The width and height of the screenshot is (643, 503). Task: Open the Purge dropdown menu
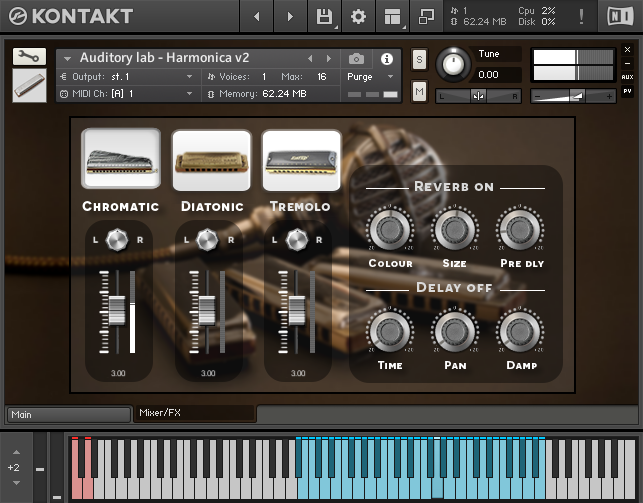(370, 77)
